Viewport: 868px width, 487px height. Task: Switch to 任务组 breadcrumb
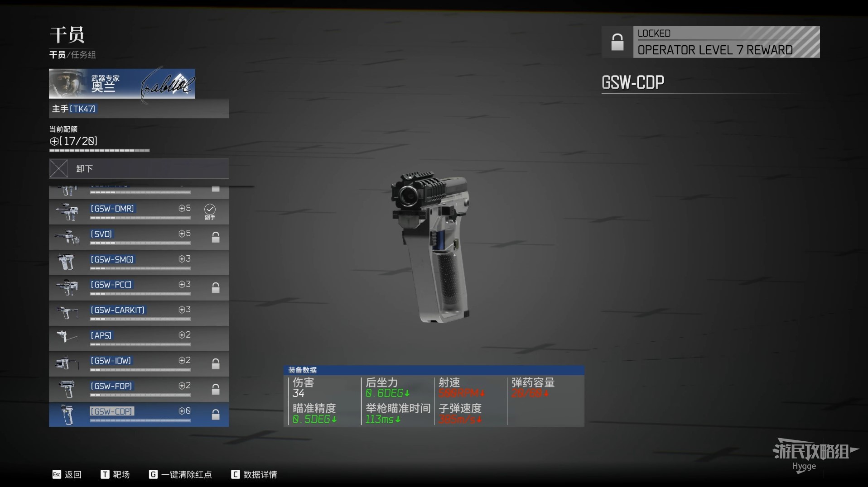click(83, 55)
